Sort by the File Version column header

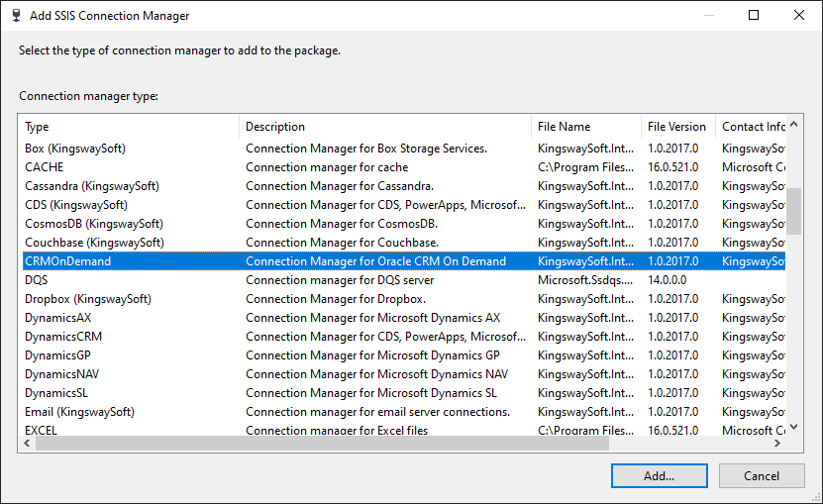(x=678, y=127)
